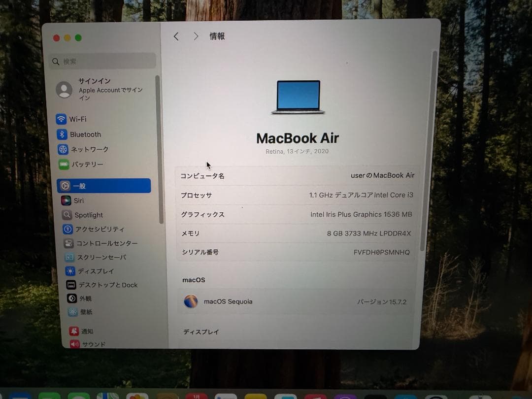Viewport: 532px width, 399px height.
Task: Click the forward navigation arrow
Action: tap(196, 36)
